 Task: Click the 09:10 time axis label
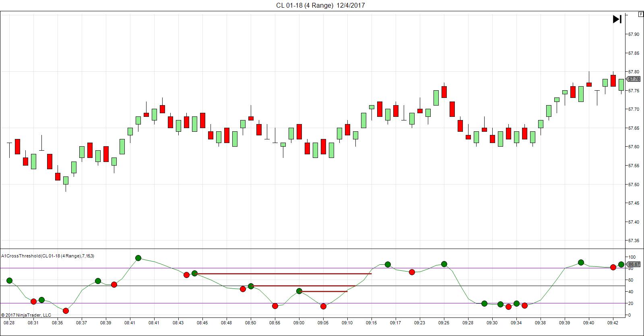[347, 323]
